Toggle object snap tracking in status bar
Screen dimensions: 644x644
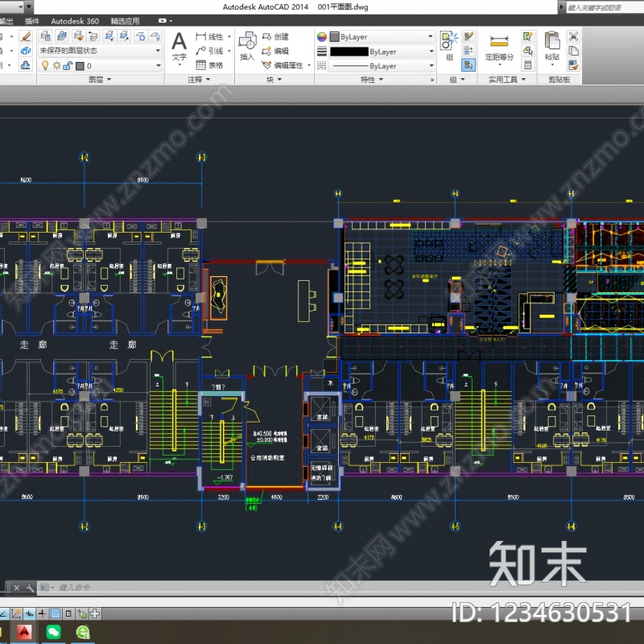4,613
